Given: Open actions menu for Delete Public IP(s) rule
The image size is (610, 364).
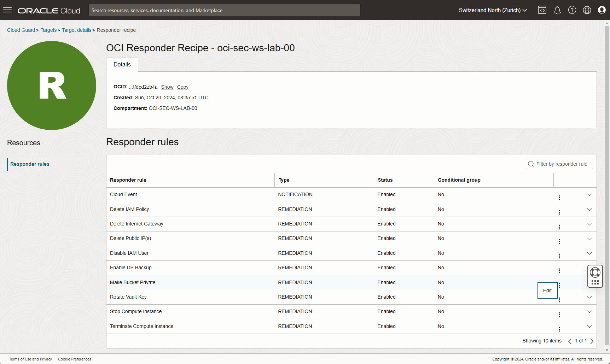Looking at the screenshot, I should coord(559,241).
